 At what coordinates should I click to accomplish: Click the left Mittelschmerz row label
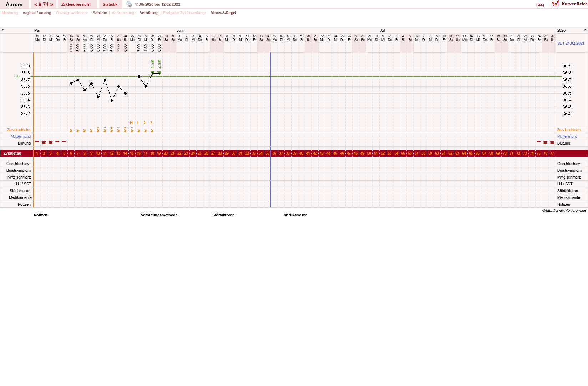point(19,177)
